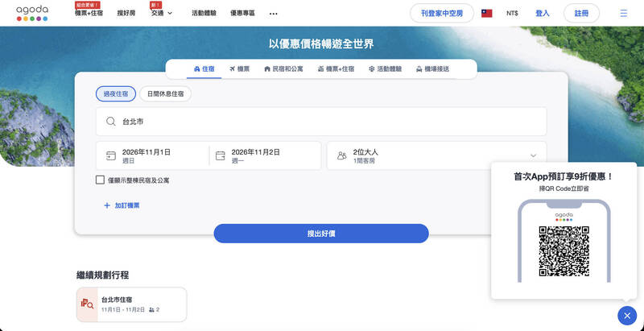This screenshot has width=644, height=331.
Task: Open 機票+住宿 in the top navigation
Action: point(89,13)
